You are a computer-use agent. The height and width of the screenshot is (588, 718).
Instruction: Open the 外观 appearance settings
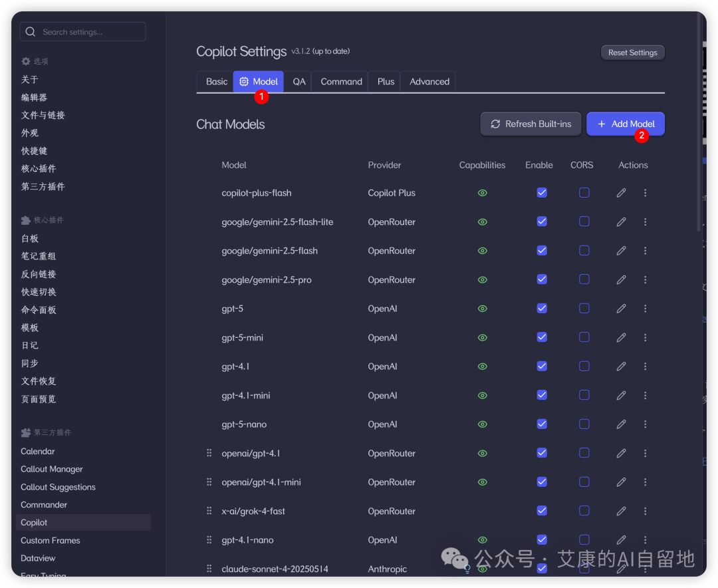(30, 133)
